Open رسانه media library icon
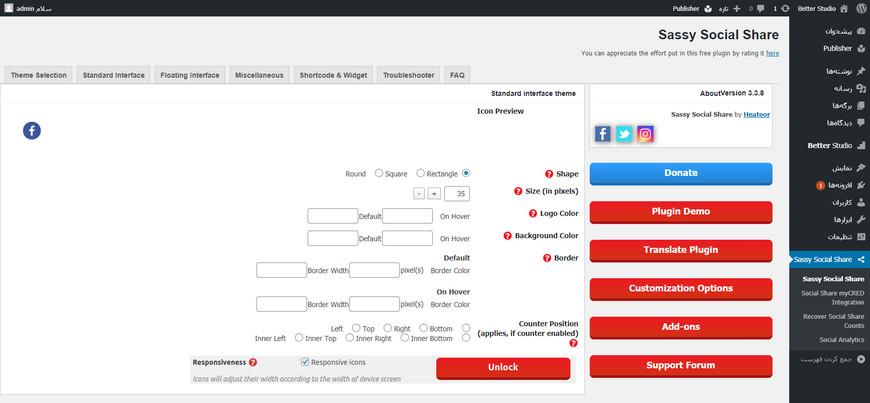 [x=861, y=88]
